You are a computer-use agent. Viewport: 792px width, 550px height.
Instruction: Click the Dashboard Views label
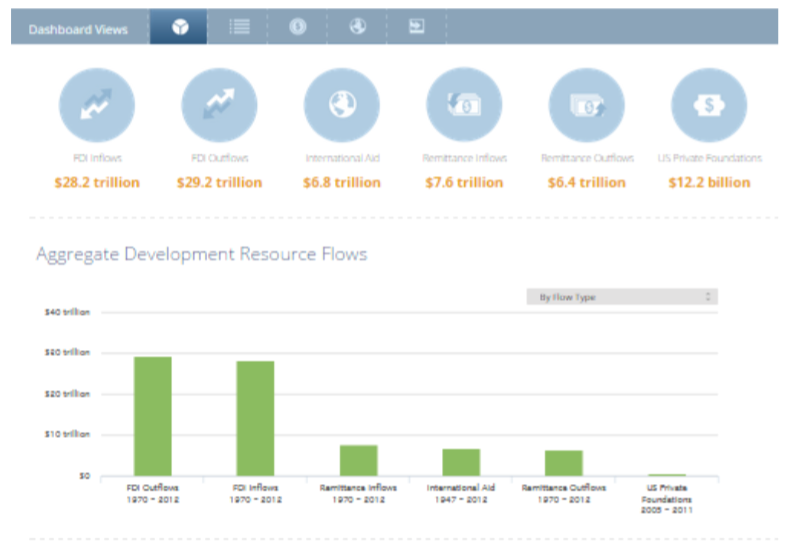click(x=78, y=29)
